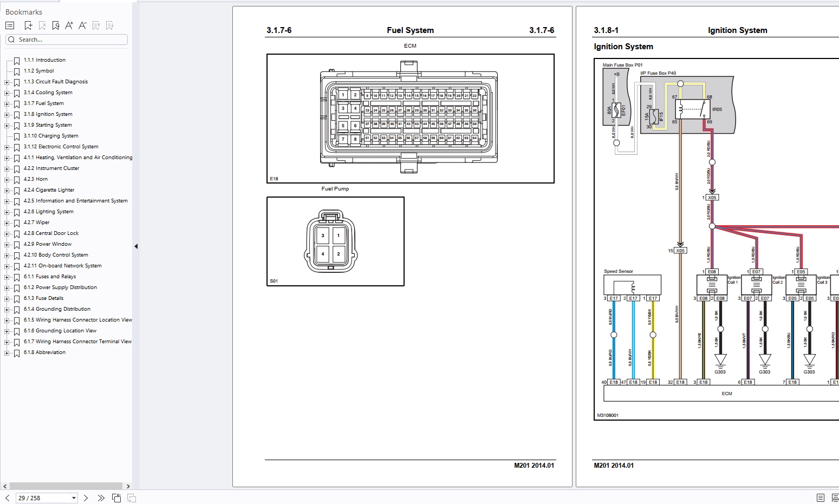The image size is (839, 504).
Task: Open the 3.1.9 Starting System bookmark
Action: 48,125
